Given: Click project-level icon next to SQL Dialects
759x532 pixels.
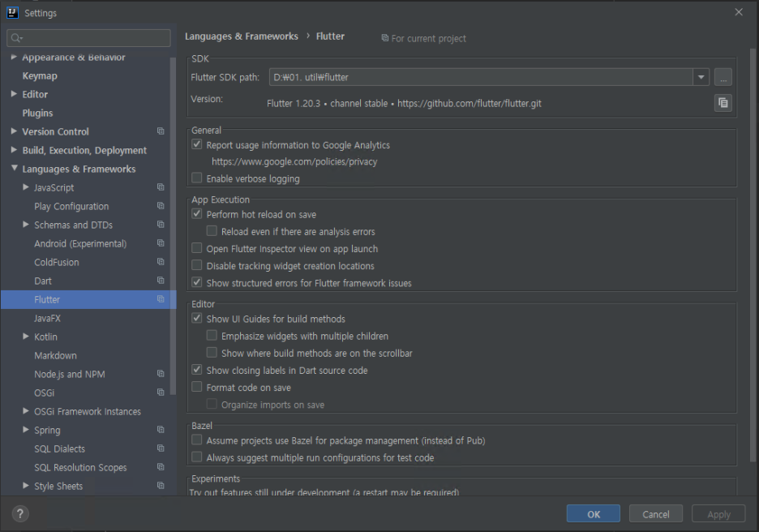Looking at the screenshot, I should point(161,448).
